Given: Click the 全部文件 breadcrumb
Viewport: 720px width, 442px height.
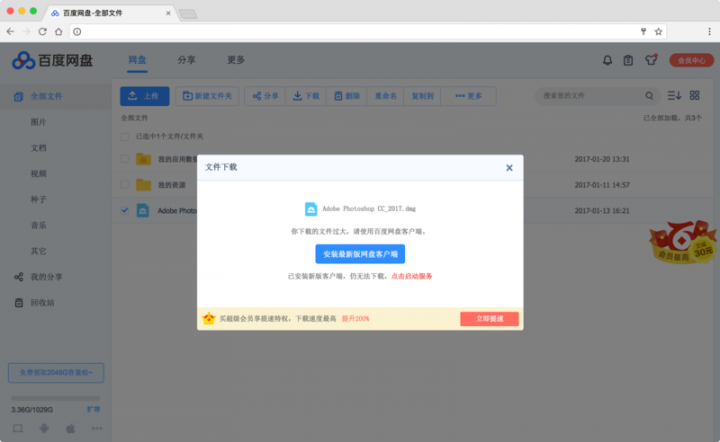Looking at the screenshot, I should click(x=135, y=118).
